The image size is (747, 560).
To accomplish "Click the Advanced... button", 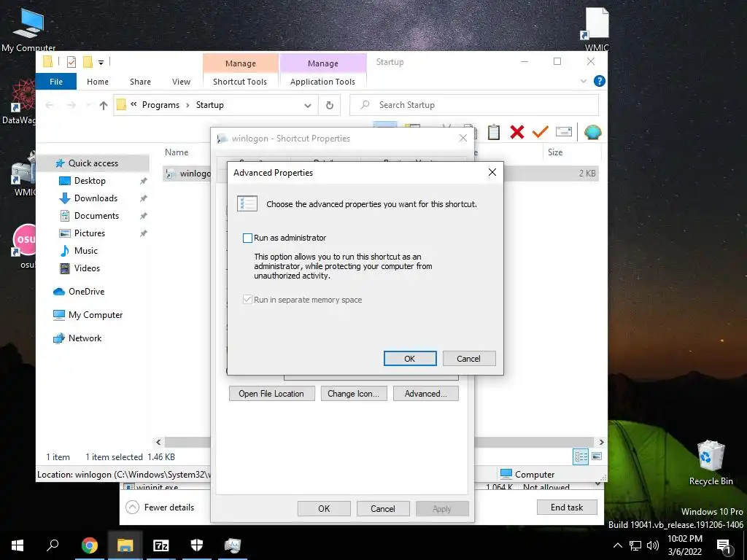I will click(x=426, y=394).
